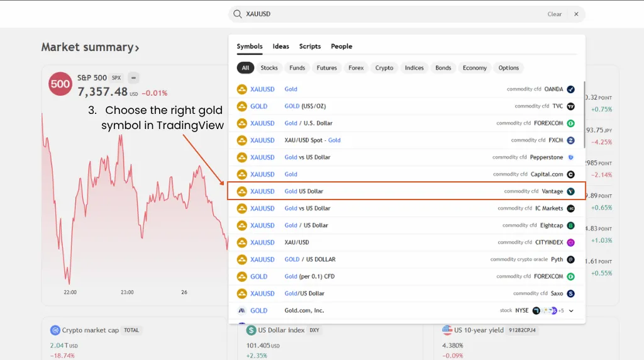Screen dimensions: 644x360
Task: Clear the search text
Action: pos(554,14)
